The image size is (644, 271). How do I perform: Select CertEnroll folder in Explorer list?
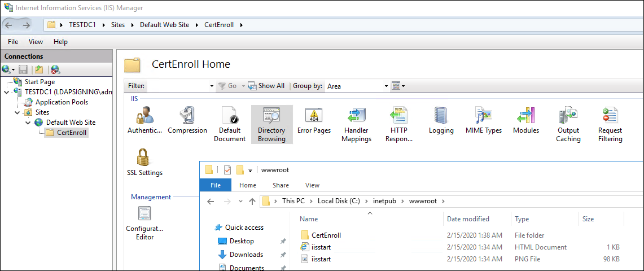coord(326,235)
